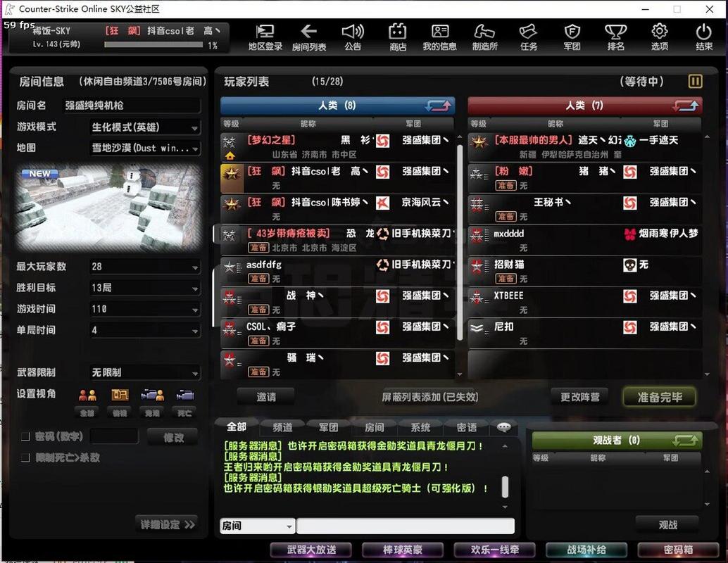The width and height of the screenshot is (728, 563).
Task: Open the 制造所 (Crafting) icon
Action: 484,39
